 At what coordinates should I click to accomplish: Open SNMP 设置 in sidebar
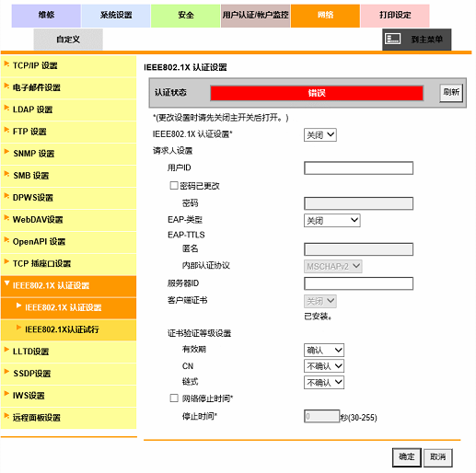coord(69,154)
